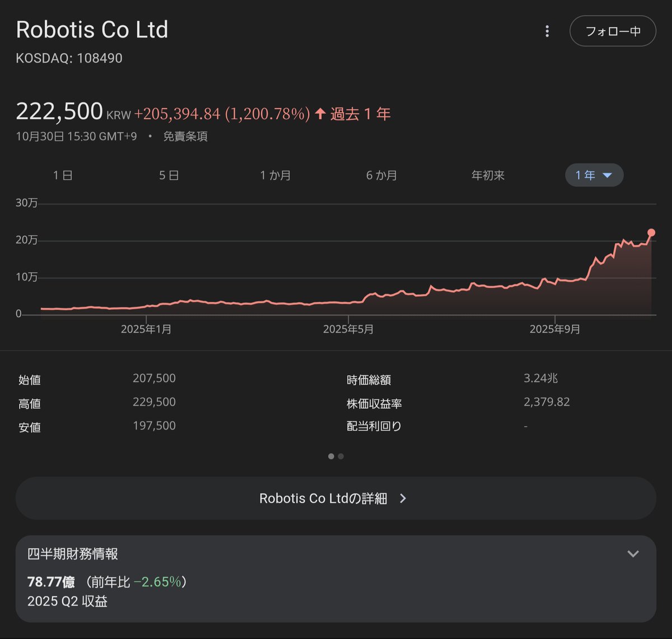The width and height of the screenshot is (672, 639).
Task: Click the 始値 label
Action: tap(30, 380)
